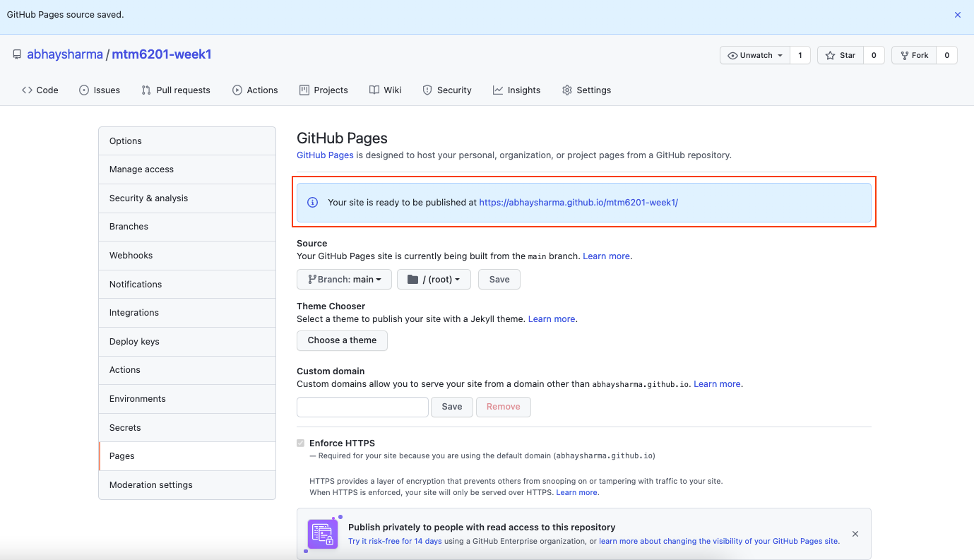The image size is (974, 560).
Task: Click the watchers count 1
Action: click(800, 55)
